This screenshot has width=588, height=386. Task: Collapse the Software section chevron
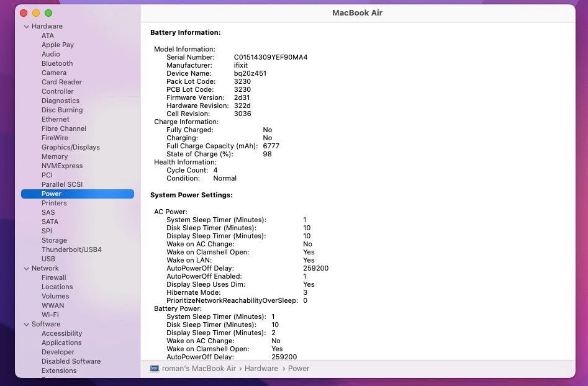click(26, 325)
